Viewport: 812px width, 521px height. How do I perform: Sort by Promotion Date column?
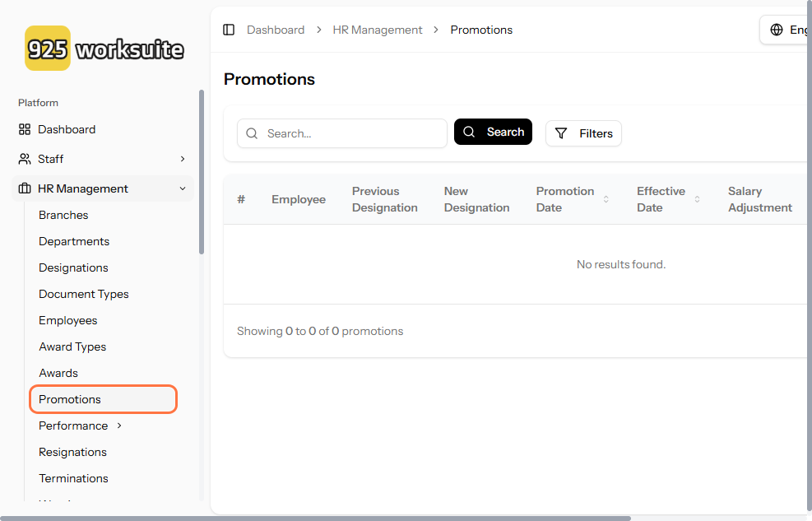coord(606,199)
